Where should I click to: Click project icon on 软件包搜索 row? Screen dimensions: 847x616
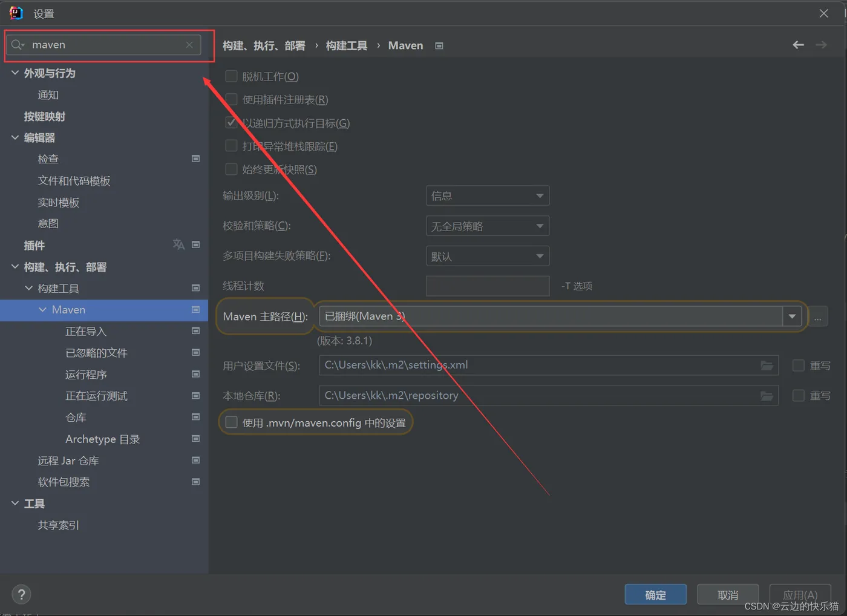[195, 482]
